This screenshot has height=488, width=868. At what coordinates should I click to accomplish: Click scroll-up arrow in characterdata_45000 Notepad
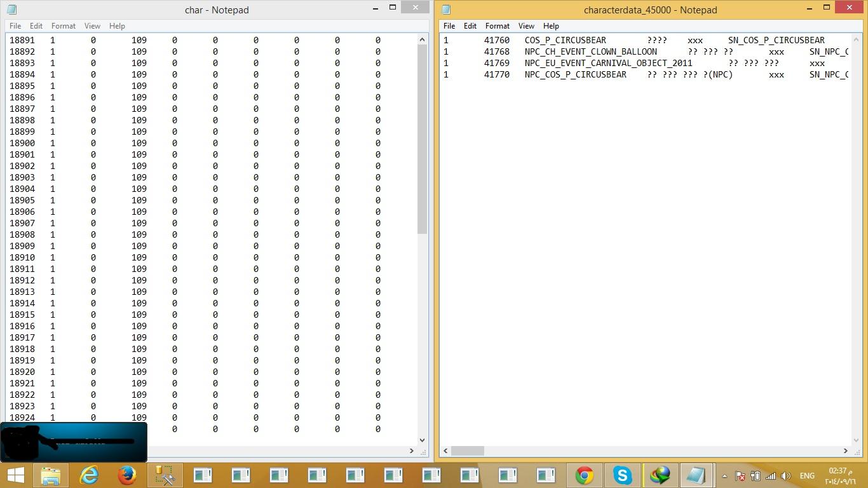(857, 40)
